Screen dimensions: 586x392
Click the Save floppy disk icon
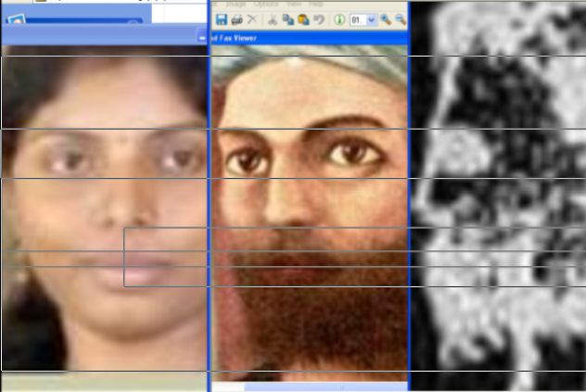click(x=222, y=19)
